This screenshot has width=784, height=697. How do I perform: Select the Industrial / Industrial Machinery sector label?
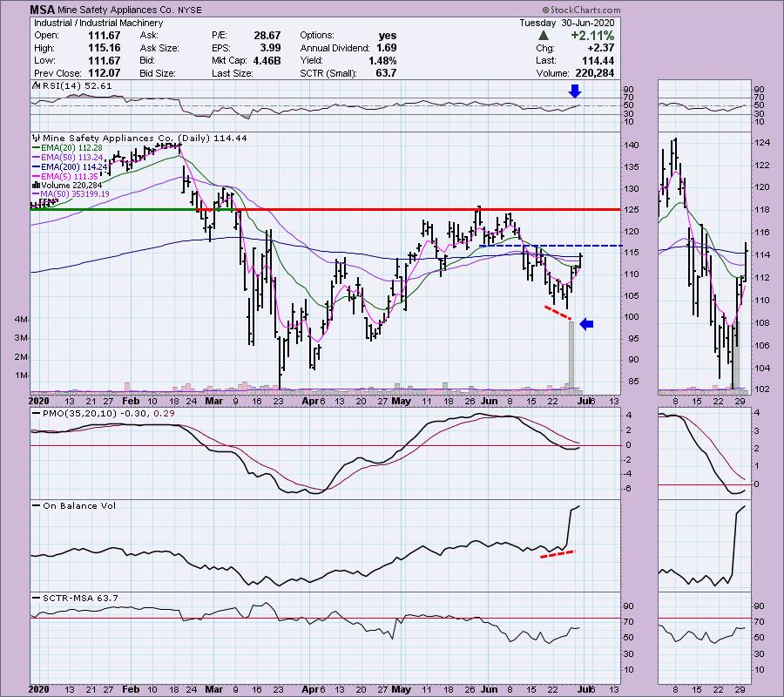(x=98, y=23)
